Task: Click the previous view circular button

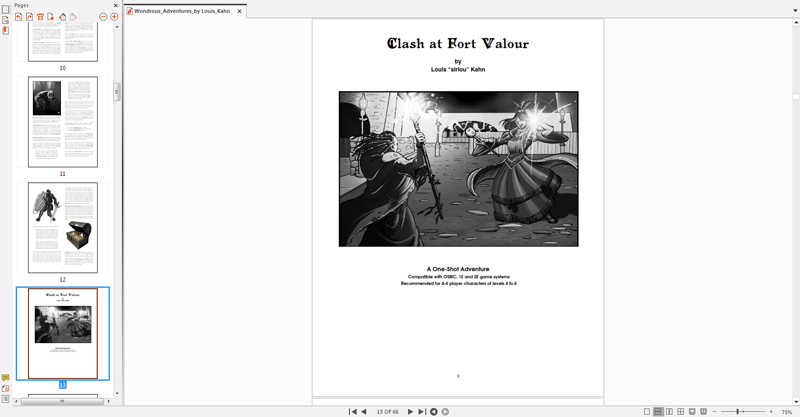Action: point(434,411)
